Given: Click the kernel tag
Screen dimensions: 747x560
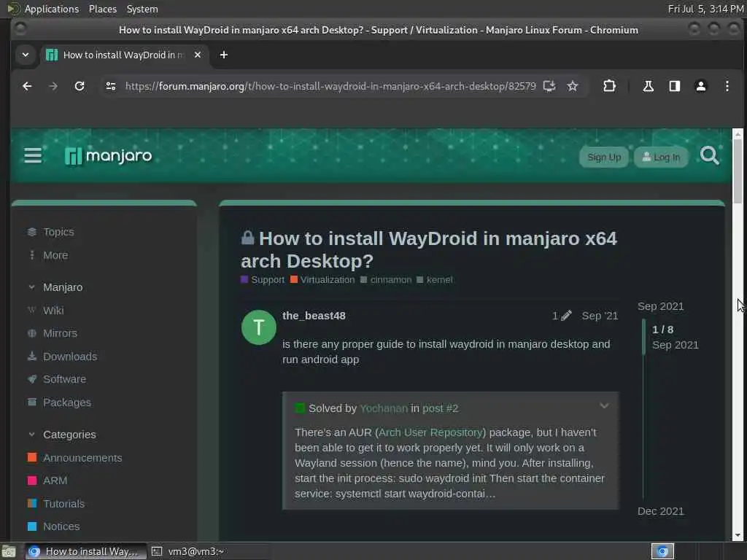Looking at the screenshot, I should [435, 279].
